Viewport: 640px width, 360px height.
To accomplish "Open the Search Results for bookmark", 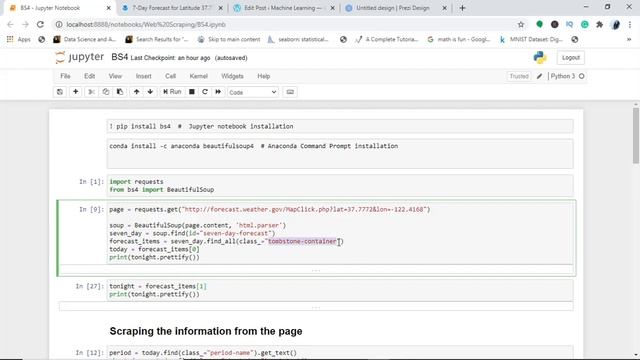I will click(157, 40).
